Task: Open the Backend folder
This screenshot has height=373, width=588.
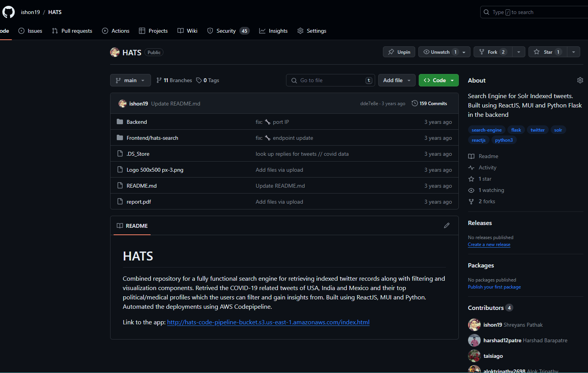Action: (137, 122)
